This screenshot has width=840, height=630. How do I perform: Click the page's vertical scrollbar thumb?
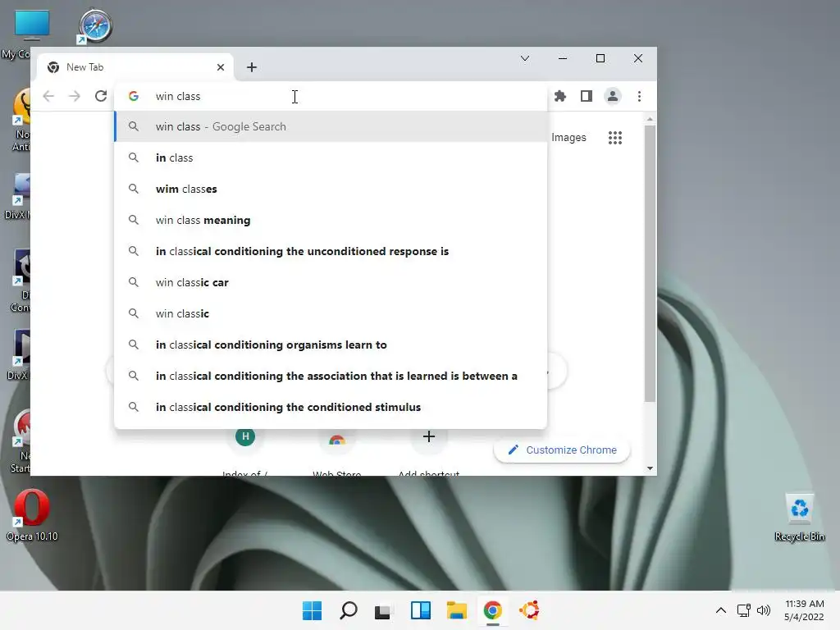[650, 263]
